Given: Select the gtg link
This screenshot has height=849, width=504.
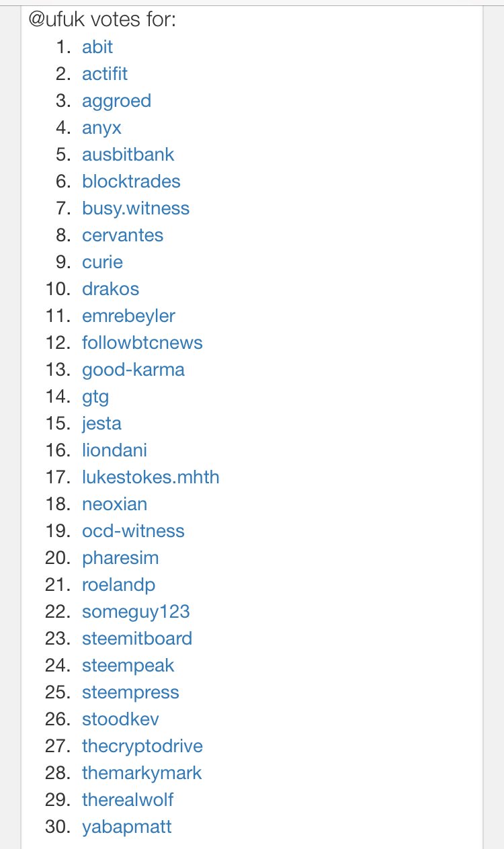Looking at the screenshot, I should pyautogui.click(x=95, y=397).
